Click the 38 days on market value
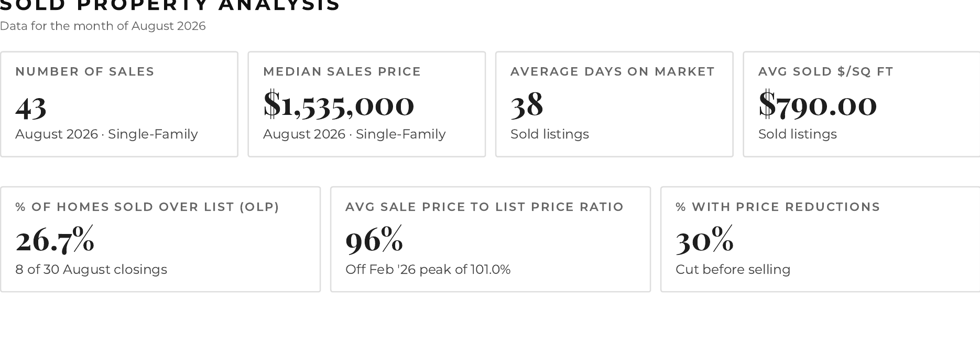980x341 pixels. pos(527,104)
